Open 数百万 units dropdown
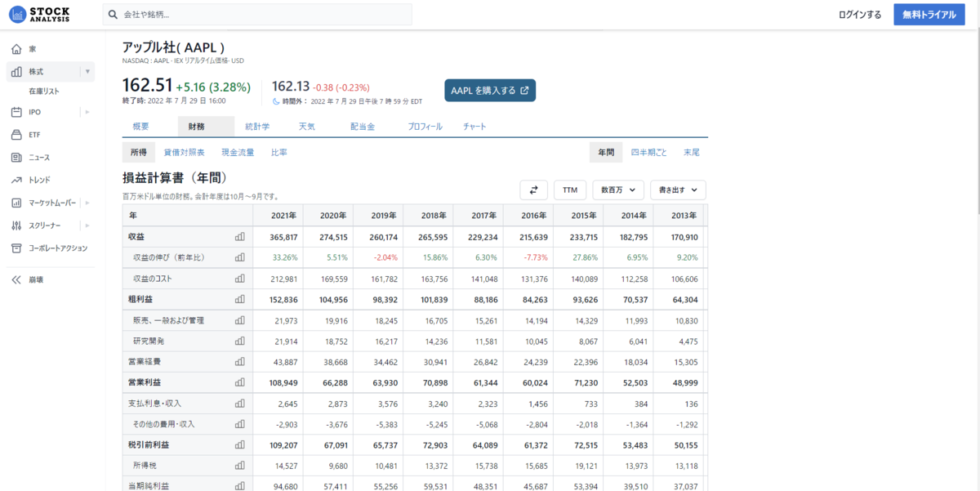Image resolution: width=980 pixels, height=491 pixels. tap(618, 190)
